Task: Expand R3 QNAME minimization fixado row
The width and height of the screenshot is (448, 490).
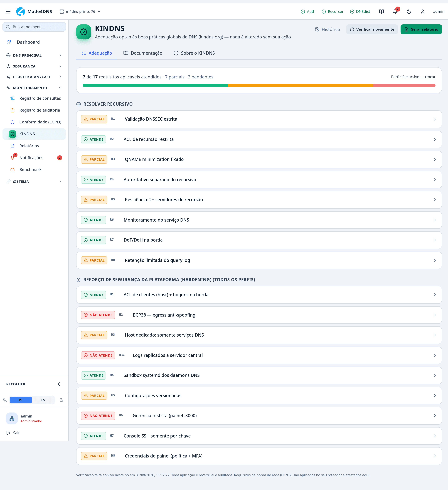Action: 259,159
